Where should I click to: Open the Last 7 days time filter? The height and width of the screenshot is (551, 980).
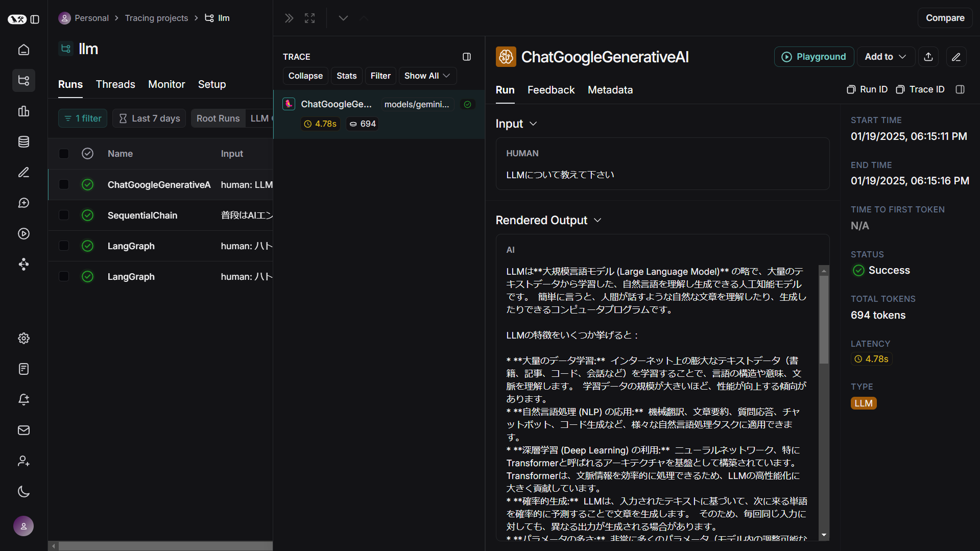(149, 118)
